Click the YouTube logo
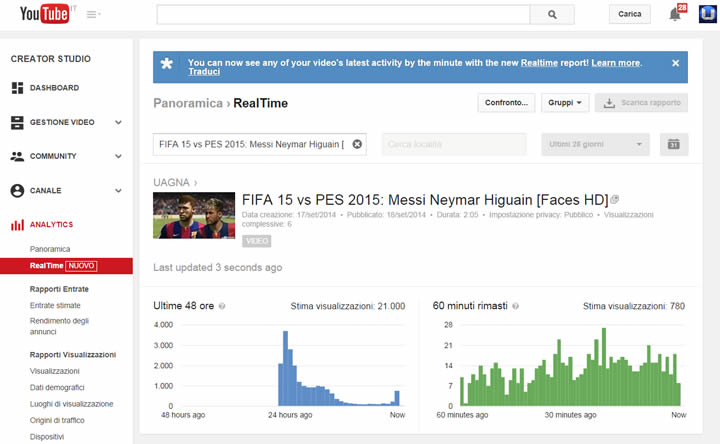The height and width of the screenshot is (444, 720). pos(45,14)
